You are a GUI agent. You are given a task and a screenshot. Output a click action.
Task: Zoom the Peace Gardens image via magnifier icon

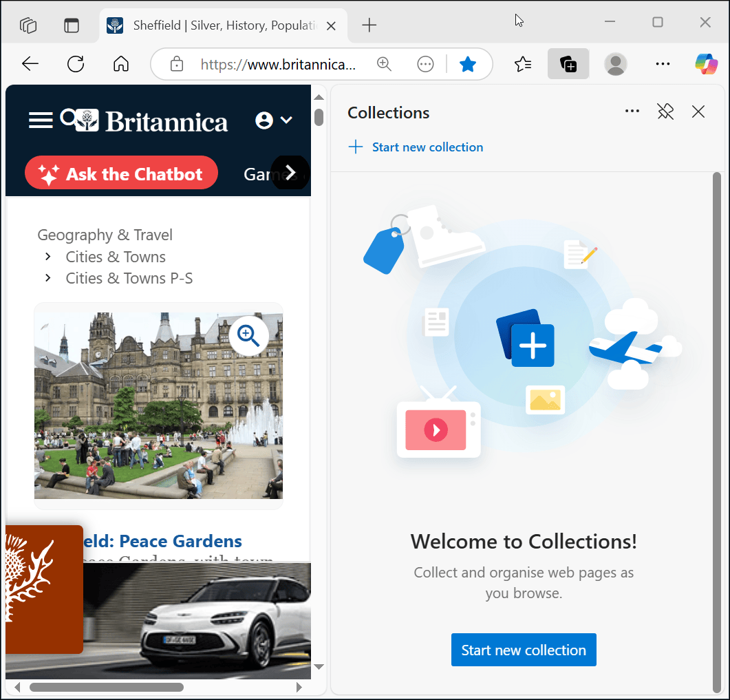(249, 335)
